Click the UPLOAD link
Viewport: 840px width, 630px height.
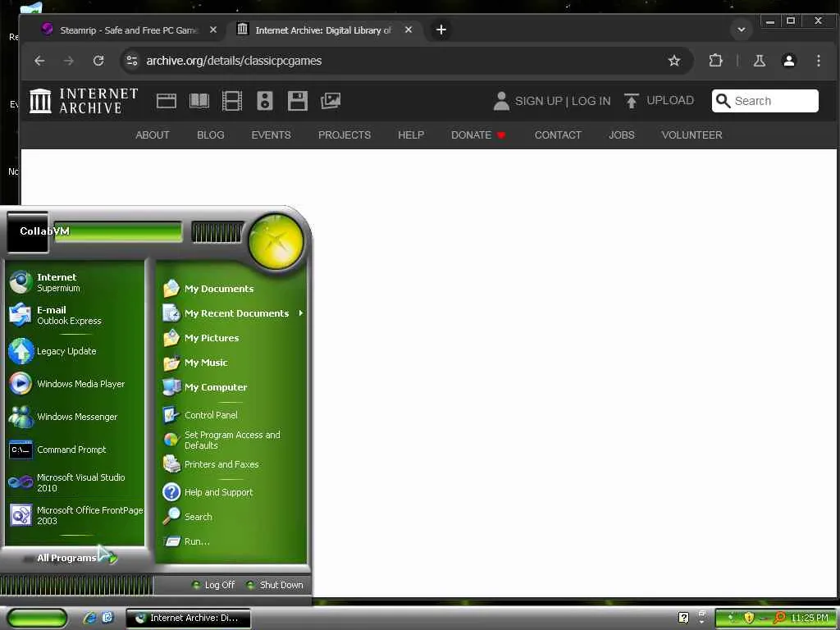pos(670,100)
